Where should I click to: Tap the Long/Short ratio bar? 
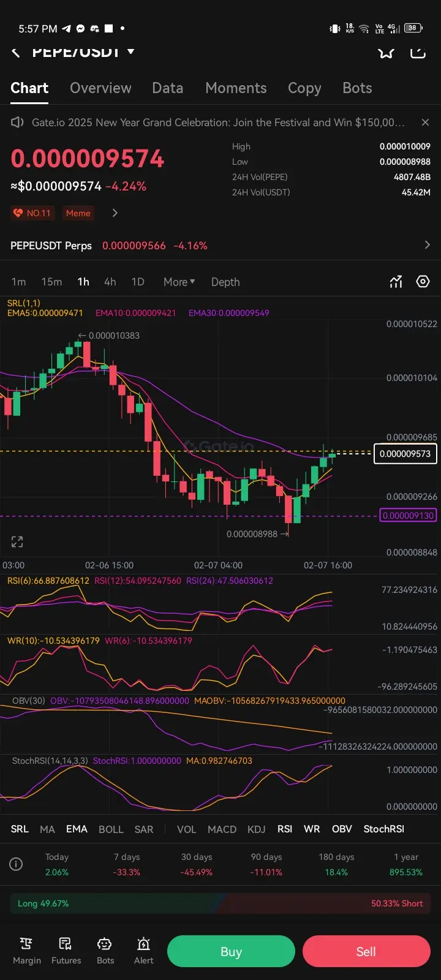(x=221, y=903)
